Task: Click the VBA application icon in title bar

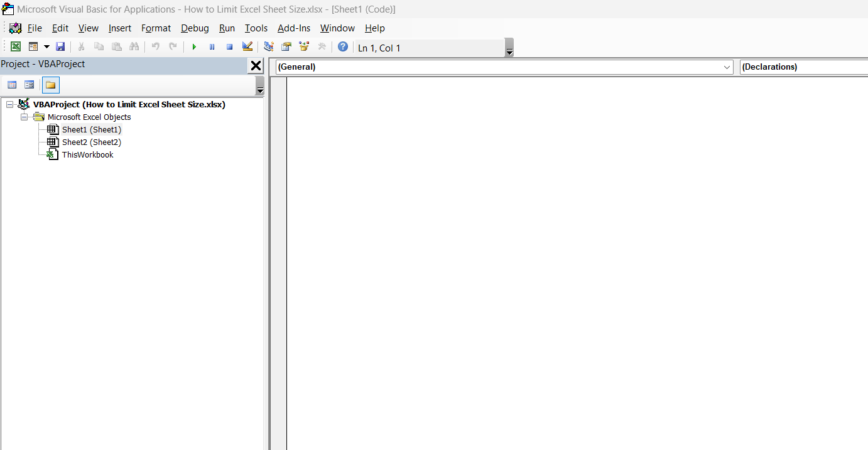Action: 8,9
